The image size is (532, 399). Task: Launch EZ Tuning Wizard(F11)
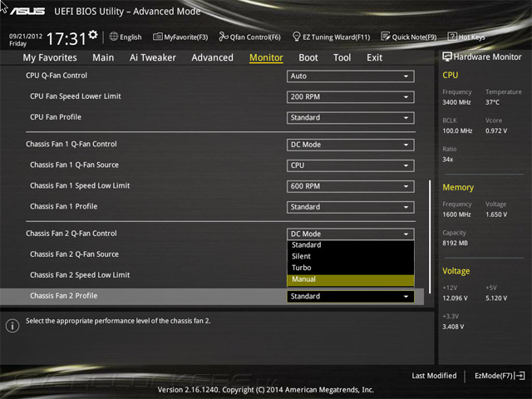point(331,37)
